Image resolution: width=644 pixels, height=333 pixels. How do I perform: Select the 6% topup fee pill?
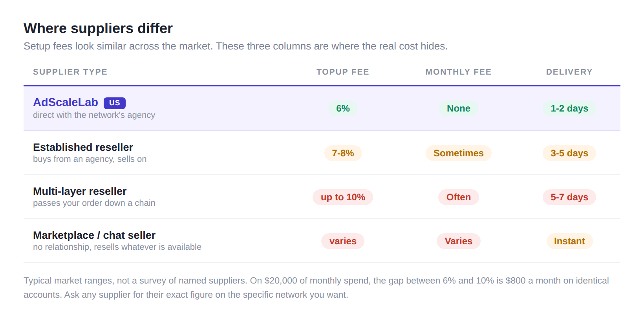coord(343,108)
